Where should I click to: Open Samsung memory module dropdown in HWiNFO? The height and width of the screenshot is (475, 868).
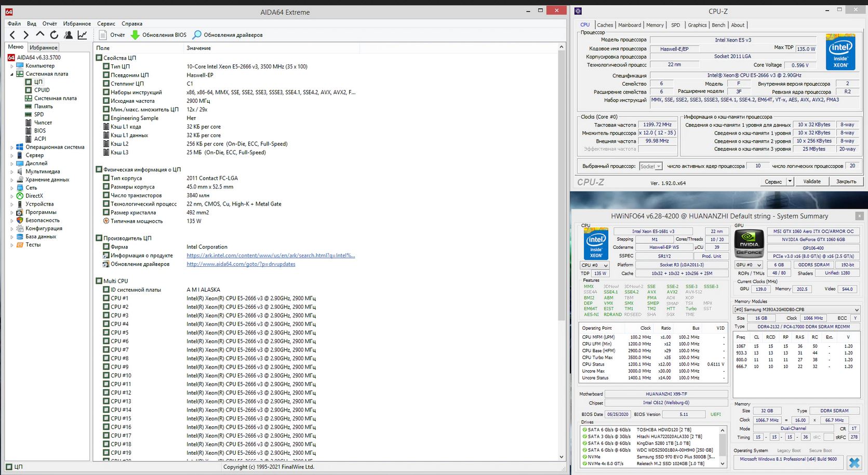796,309
